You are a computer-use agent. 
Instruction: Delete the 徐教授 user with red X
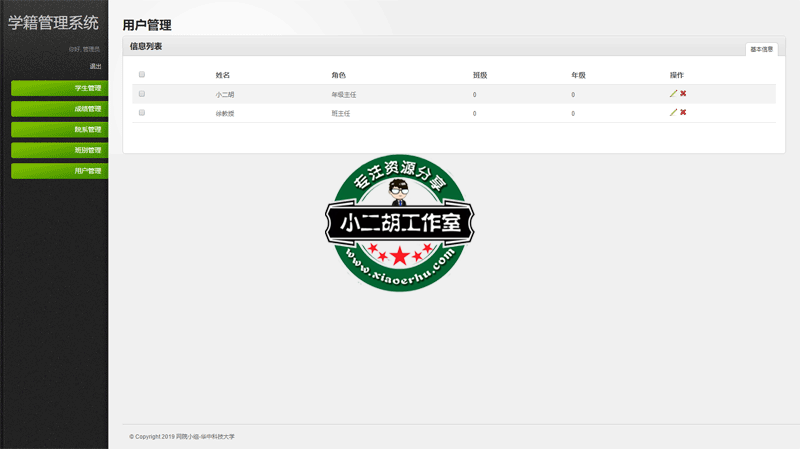coord(683,113)
